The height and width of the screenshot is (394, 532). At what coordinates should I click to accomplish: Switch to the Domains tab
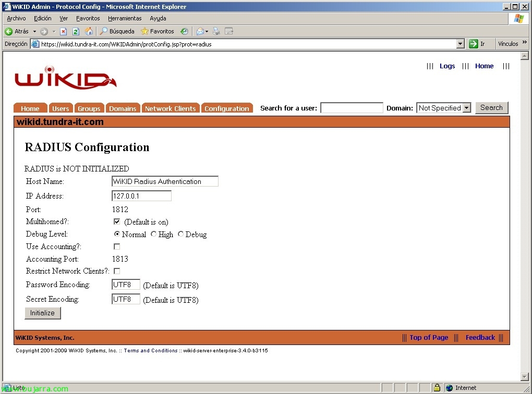[123, 108]
